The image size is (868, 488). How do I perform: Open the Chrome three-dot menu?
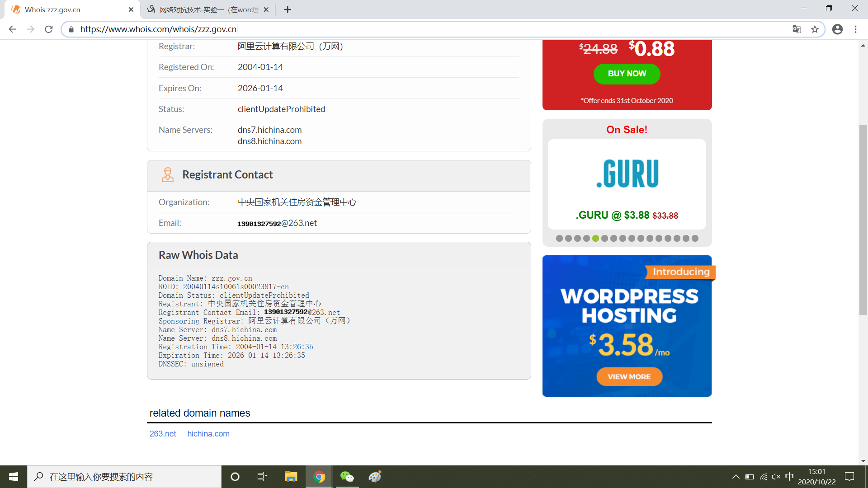[855, 29]
